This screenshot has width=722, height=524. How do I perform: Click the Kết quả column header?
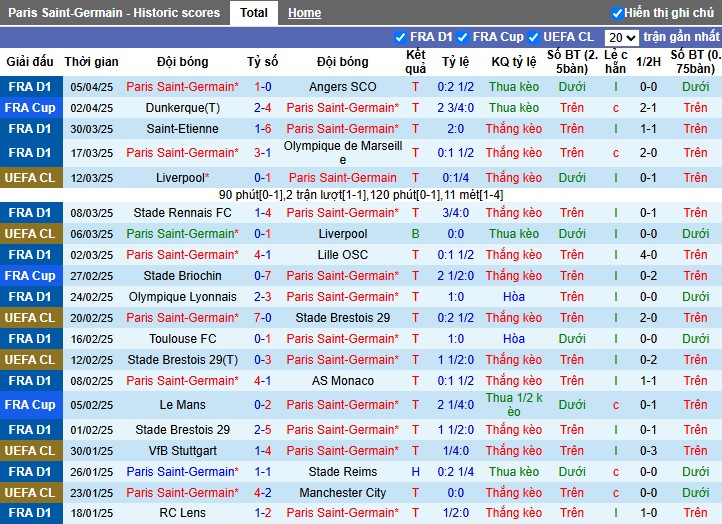[415, 62]
